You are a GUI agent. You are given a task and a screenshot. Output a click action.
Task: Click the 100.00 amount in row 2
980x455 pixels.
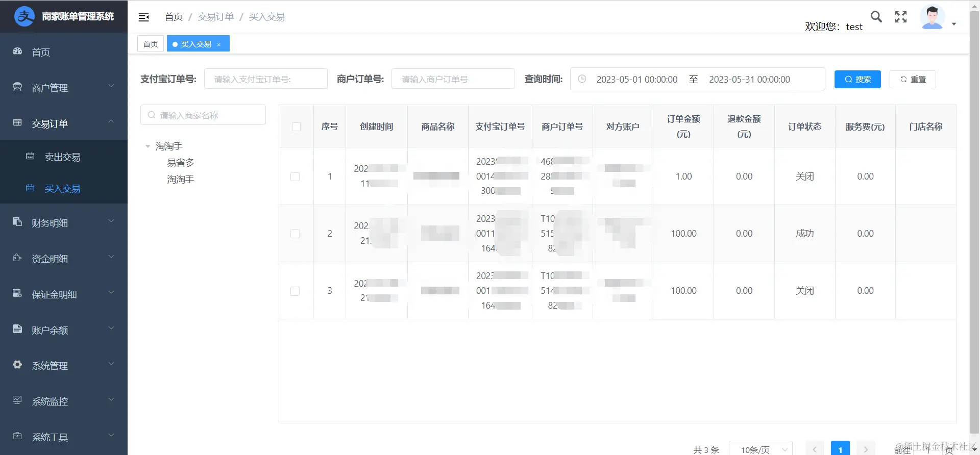(683, 234)
